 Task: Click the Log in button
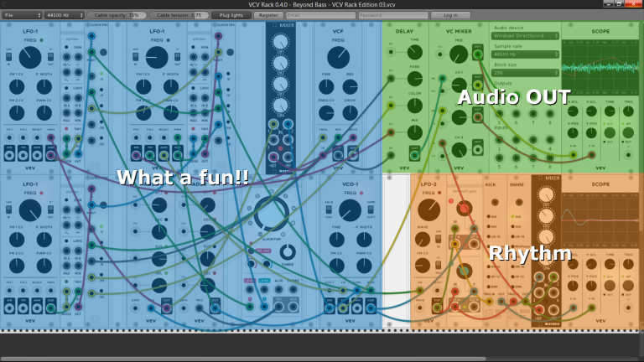pyautogui.click(x=450, y=15)
